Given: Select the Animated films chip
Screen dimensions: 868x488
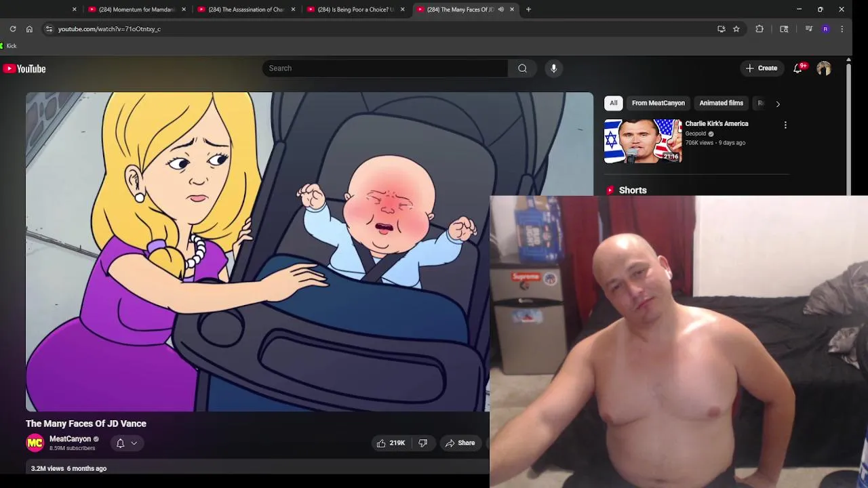Looking at the screenshot, I should coord(722,103).
